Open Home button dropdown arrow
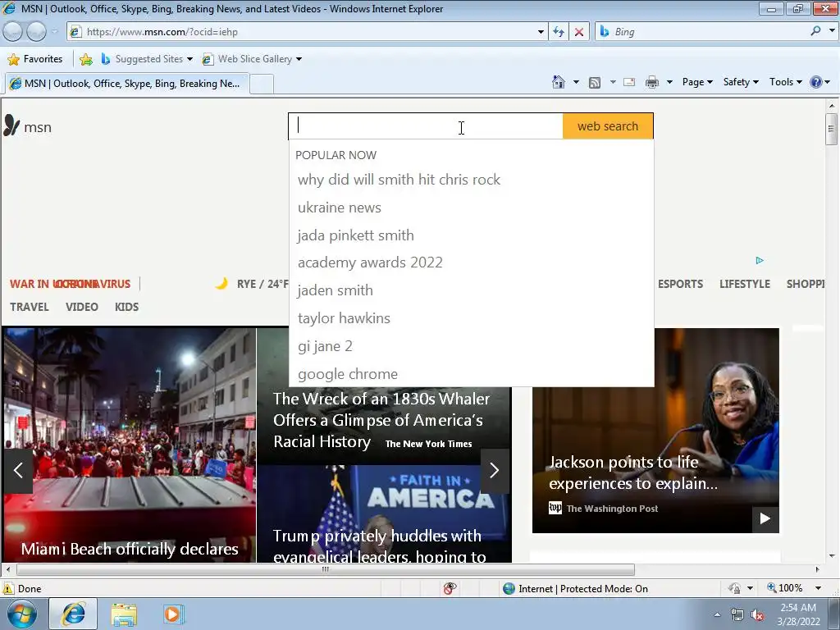Image resolution: width=840 pixels, height=630 pixels. pos(576,82)
